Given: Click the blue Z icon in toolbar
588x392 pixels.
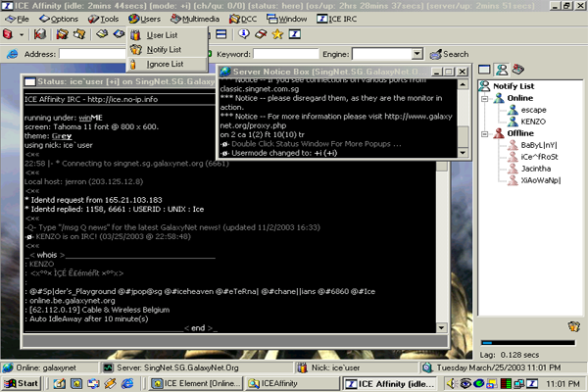Looking at the screenshot, I should pos(294,34).
